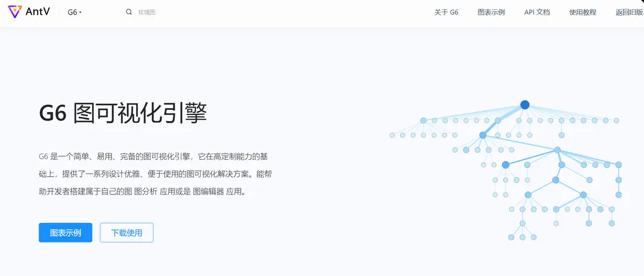Click the search magnifier icon
Viewport: 644px width, 276px height.
(x=129, y=12)
